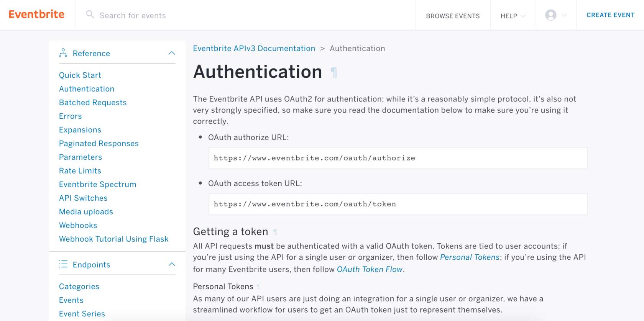Screen dimensions: 644x321
Task: Click the search magnifier icon
Action: coord(90,15)
